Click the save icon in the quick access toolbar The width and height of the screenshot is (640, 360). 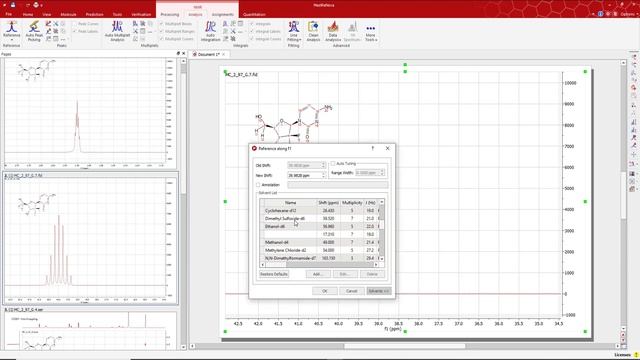pyautogui.click(x=13, y=5)
